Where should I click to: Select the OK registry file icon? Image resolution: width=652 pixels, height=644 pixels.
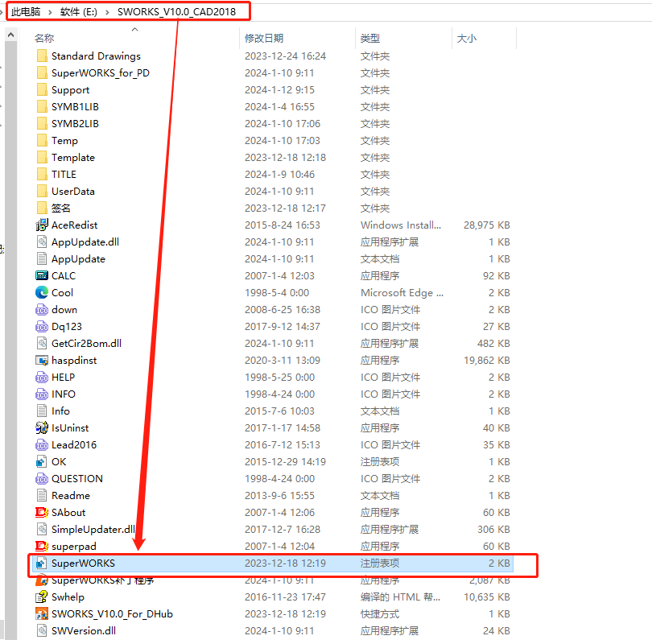click(x=42, y=461)
